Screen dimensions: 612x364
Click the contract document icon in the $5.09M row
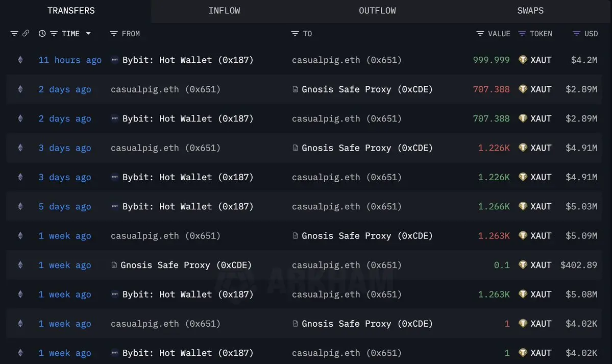pyautogui.click(x=295, y=236)
